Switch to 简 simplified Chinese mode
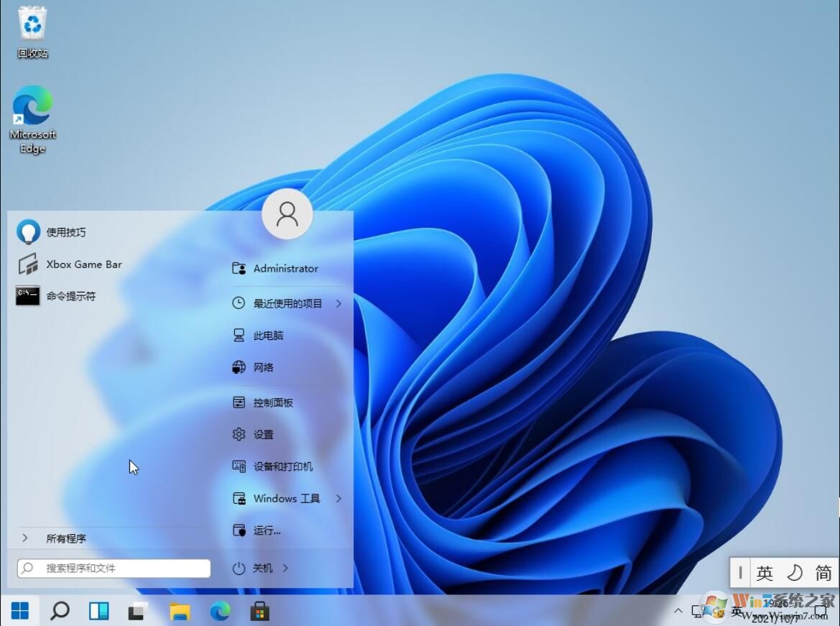This screenshot has height=626, width=840. [823, 573]
